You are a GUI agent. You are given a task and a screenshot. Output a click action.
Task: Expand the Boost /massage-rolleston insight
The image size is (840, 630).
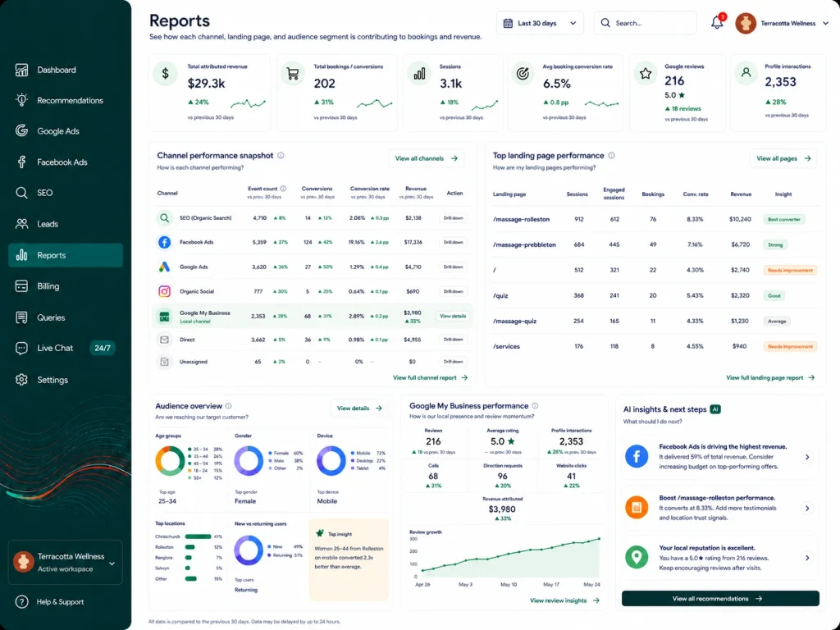coord(807,508)
